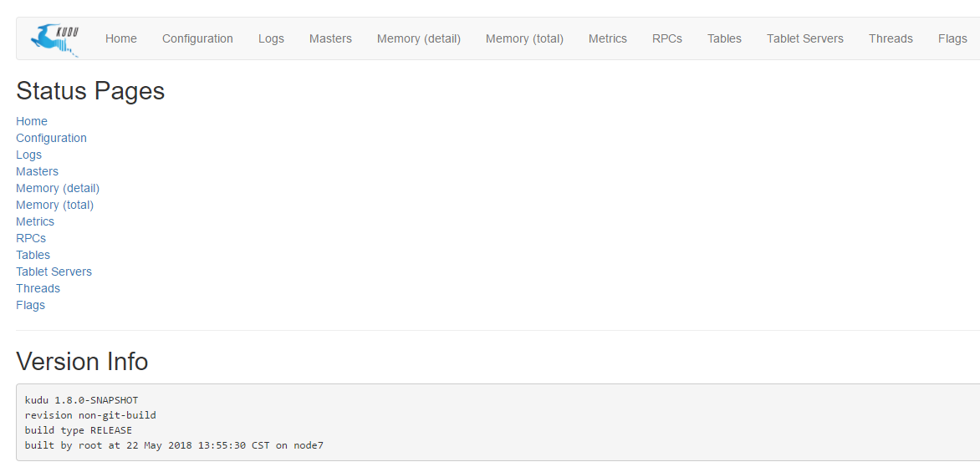Open Masters link under Status Pages
This screenshot has width=980, height=462.
tap(37, 171)
